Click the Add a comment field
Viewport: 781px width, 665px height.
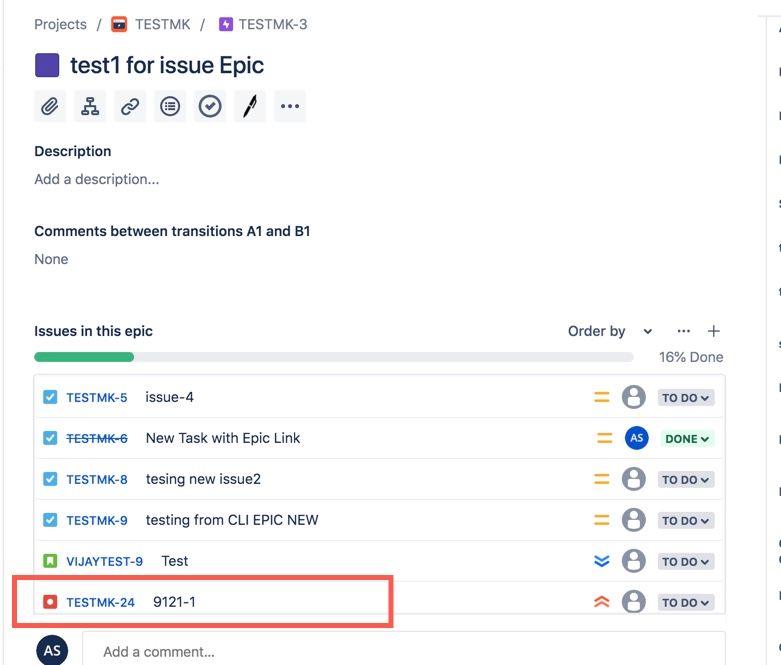point(404,649)
